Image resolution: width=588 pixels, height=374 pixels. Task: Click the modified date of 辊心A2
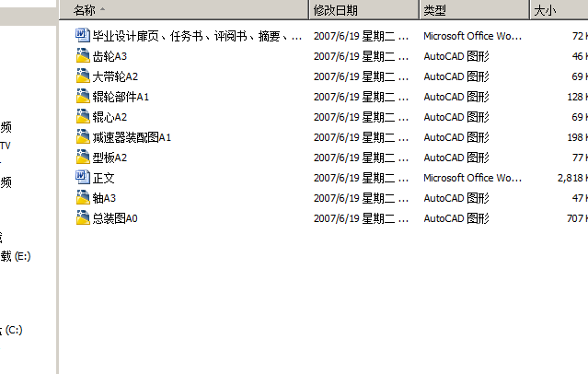(361, 117)
